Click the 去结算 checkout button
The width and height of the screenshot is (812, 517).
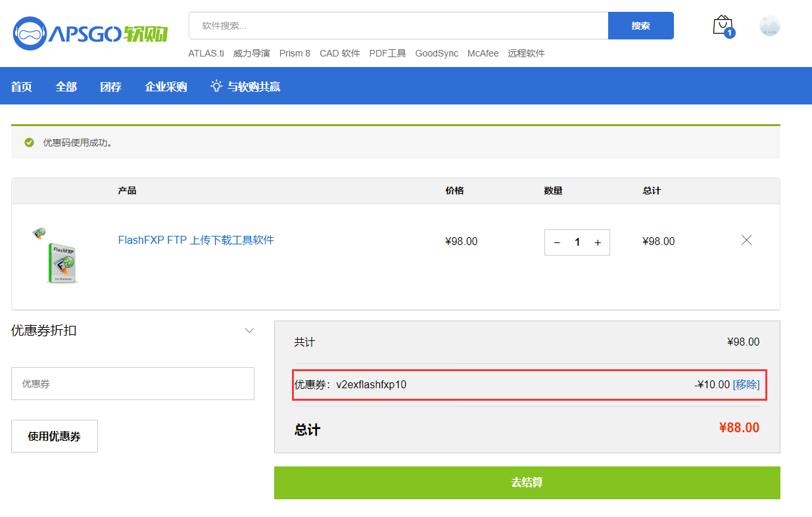pos(527,483)
